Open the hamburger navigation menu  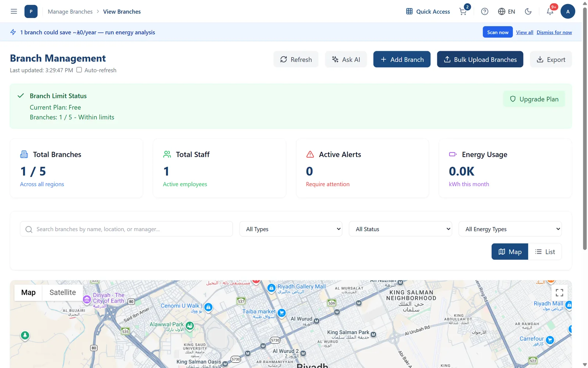tap(14, 11)
